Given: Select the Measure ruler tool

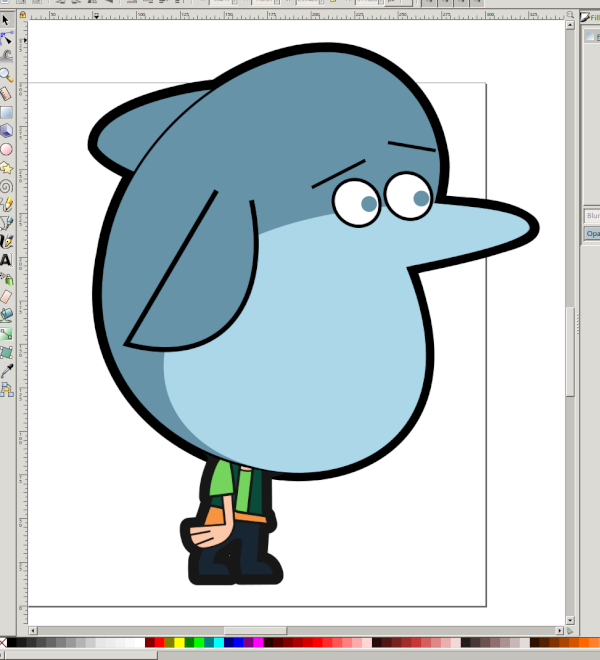Looking at the screenshot, I should click(6, 93).
